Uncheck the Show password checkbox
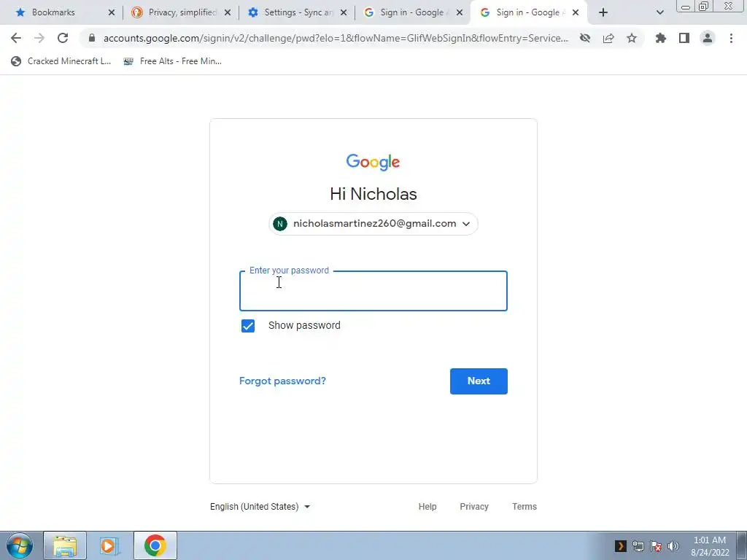This screenshot has width=747, height=560. (248, 326)
